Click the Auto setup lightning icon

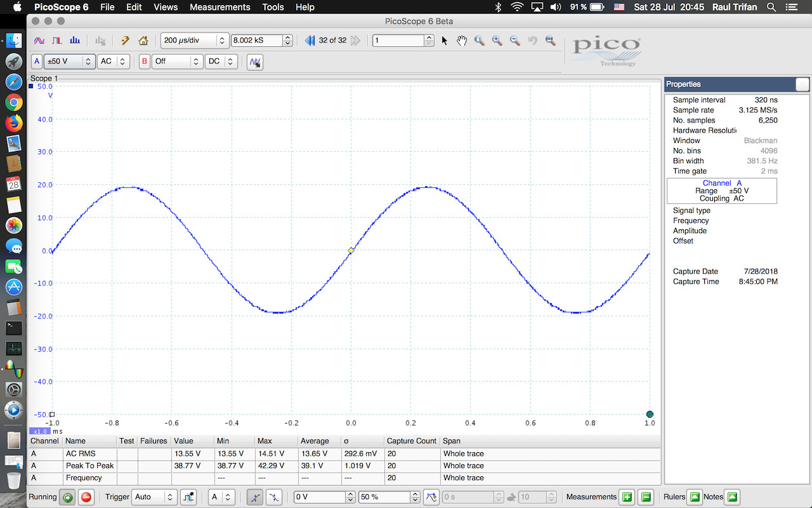[x=126, y=41]
